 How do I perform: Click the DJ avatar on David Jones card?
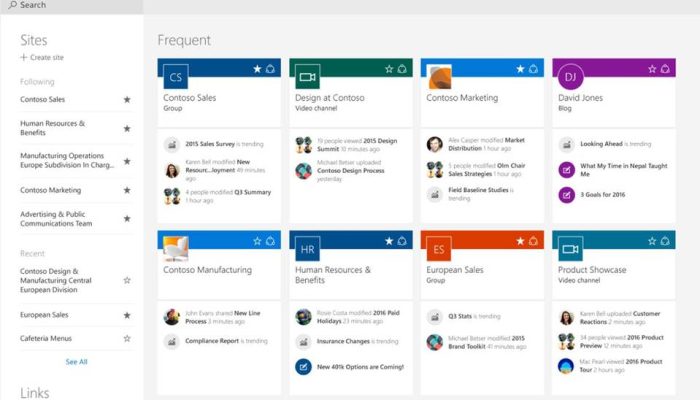571,77
